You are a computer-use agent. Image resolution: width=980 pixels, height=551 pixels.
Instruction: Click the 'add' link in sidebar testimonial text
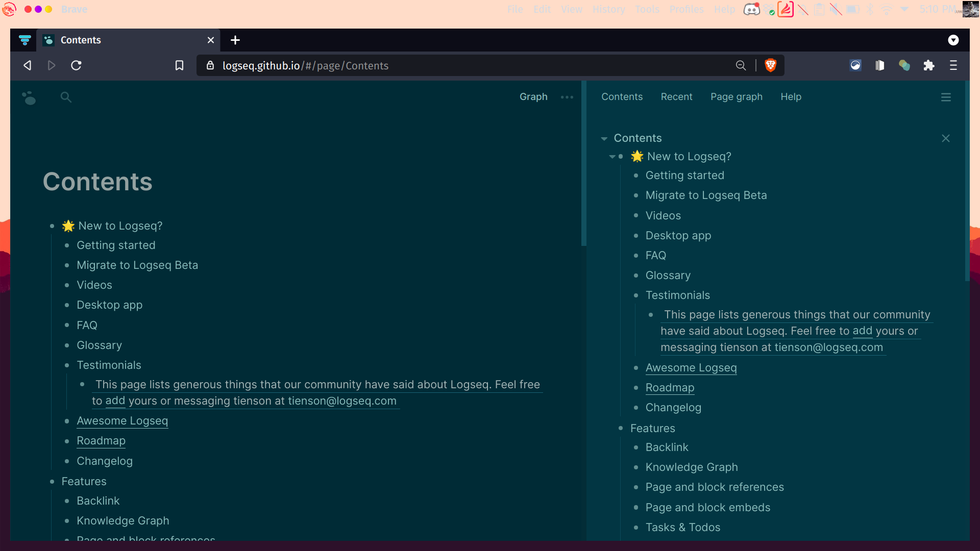click(x=863, y=331)
